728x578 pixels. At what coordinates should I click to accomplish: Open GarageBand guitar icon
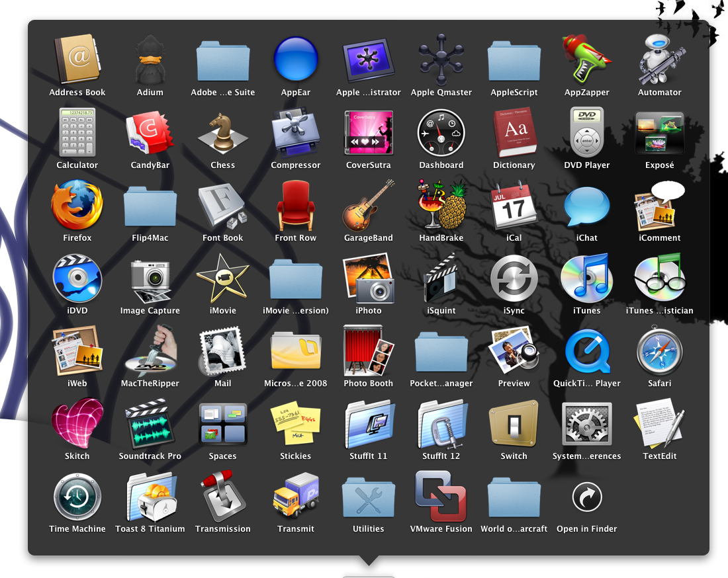point(369,205)
